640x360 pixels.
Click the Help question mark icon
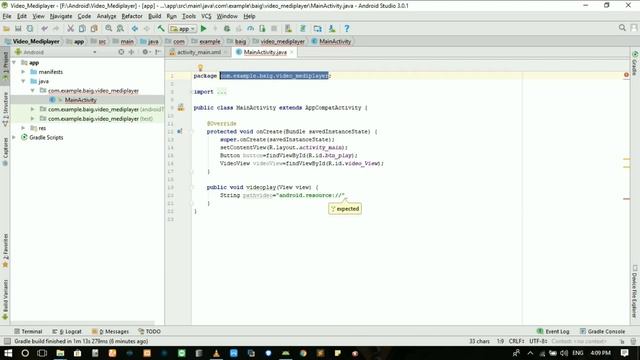coord(347,29)
